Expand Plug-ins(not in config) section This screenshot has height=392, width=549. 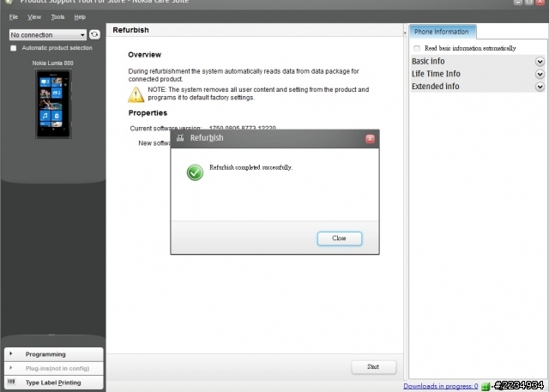click(x=54, y=368)
